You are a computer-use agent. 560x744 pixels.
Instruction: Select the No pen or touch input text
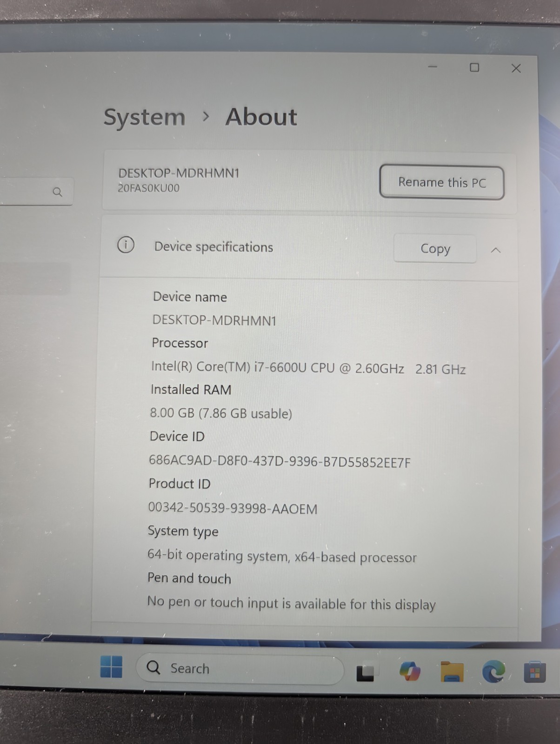[291, 603]
